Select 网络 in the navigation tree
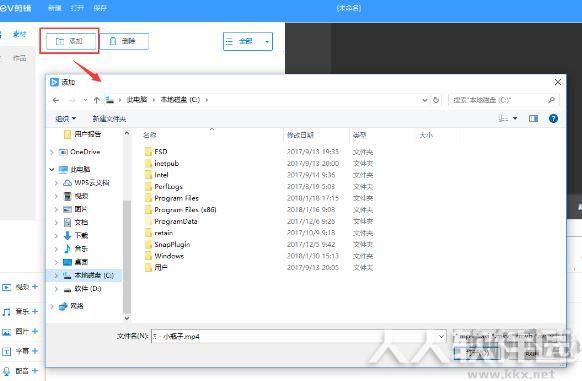 pos(76,306)
